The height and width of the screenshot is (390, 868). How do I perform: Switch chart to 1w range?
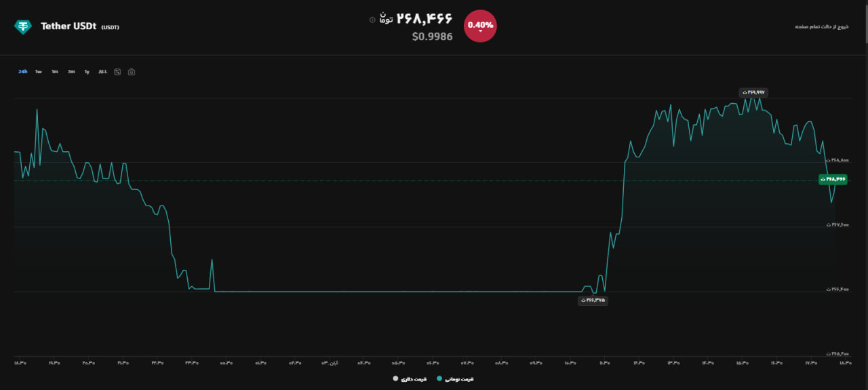[39, 71]
